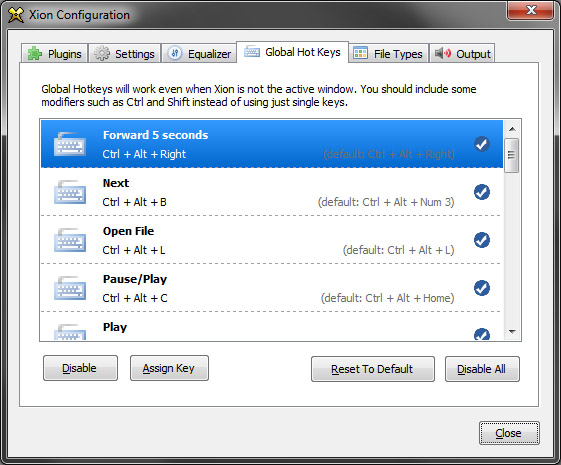Click the Reset To Default button

373,369
